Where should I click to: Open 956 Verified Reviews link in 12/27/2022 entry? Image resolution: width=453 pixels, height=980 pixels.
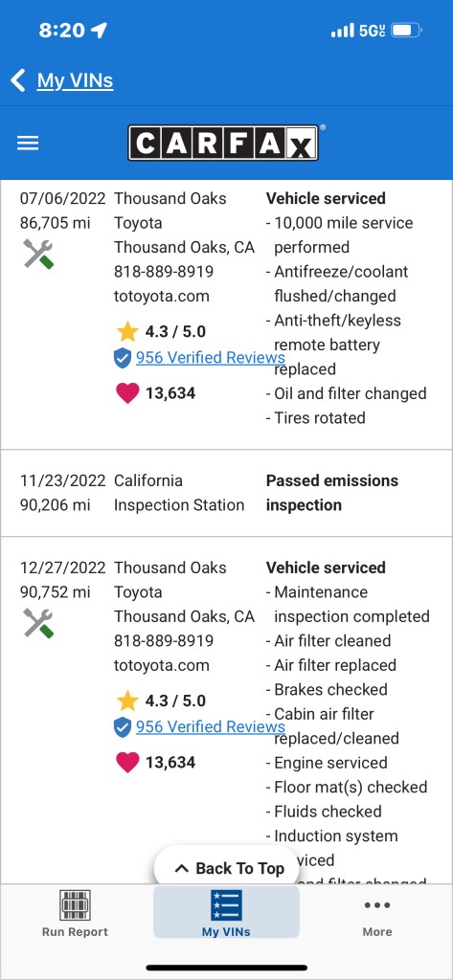(211, 727)
